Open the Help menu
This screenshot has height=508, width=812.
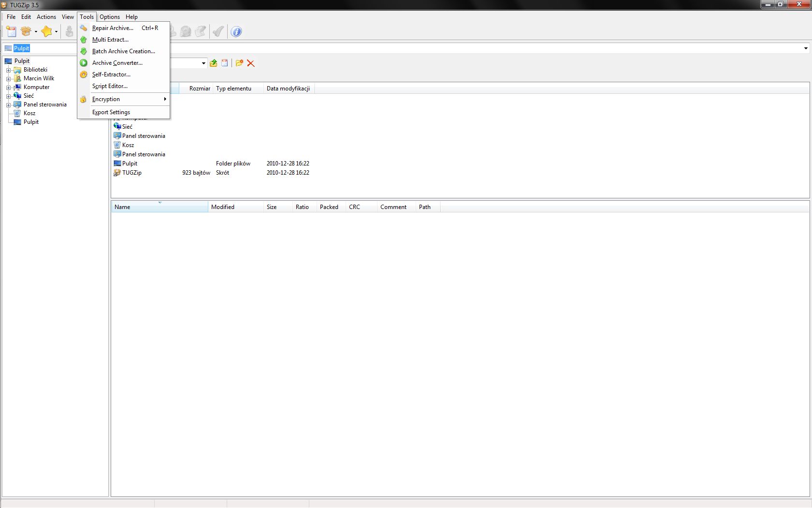131,16
